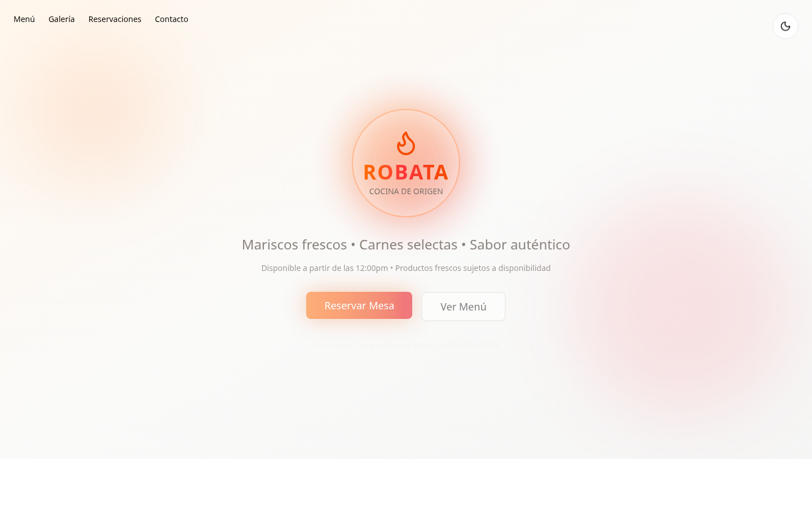Go to the Galería section
Viewport: 812px width, 508px height.
click(x=61, y=19)
